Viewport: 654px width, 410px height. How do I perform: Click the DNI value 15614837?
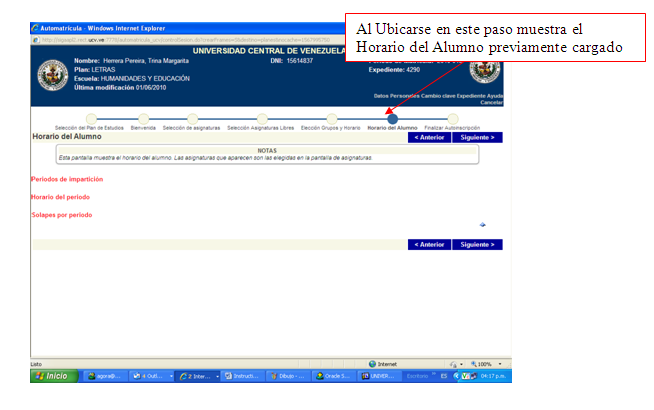[299, 61]
